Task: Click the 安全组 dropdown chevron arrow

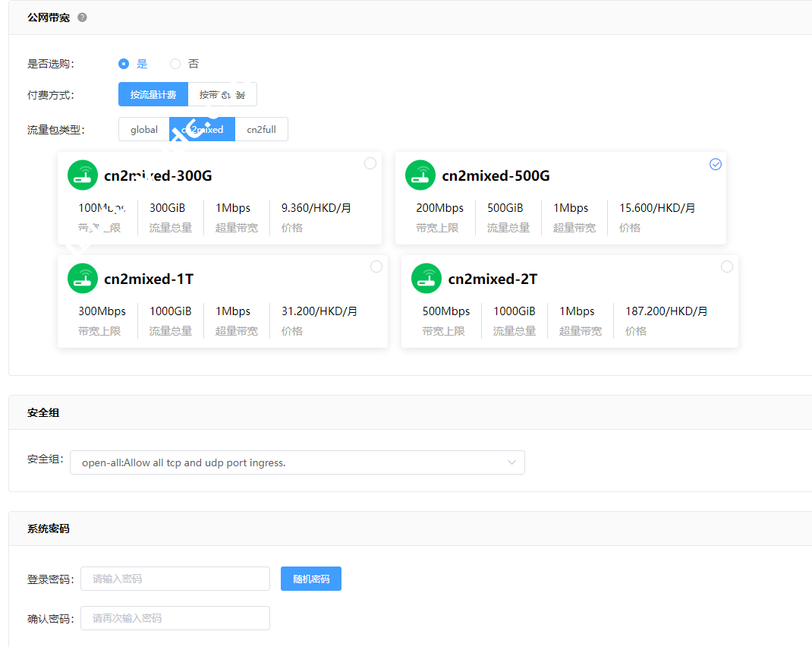Action: coord(512,462)
